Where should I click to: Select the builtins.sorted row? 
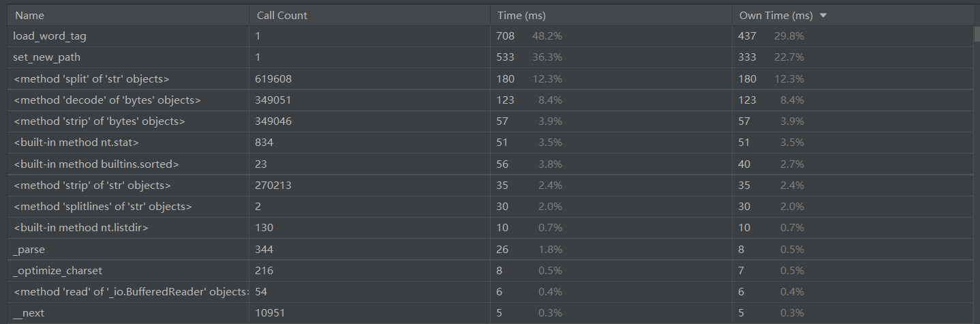[490, 164]
